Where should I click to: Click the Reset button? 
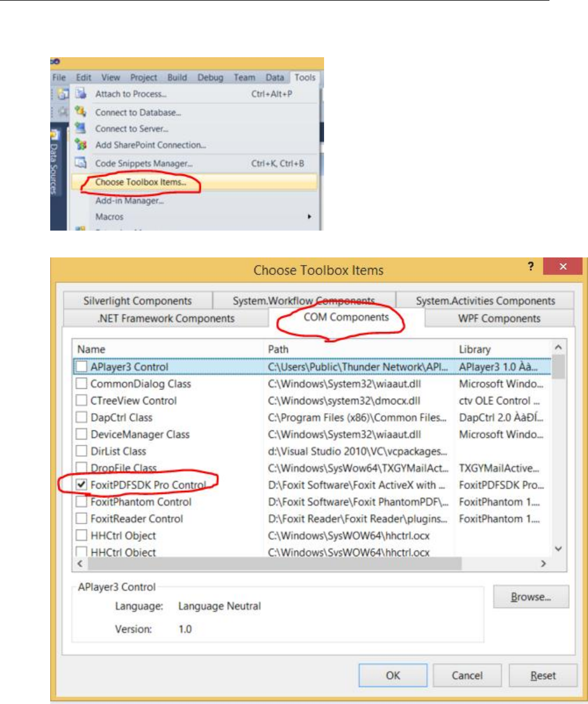pos(543,675)
